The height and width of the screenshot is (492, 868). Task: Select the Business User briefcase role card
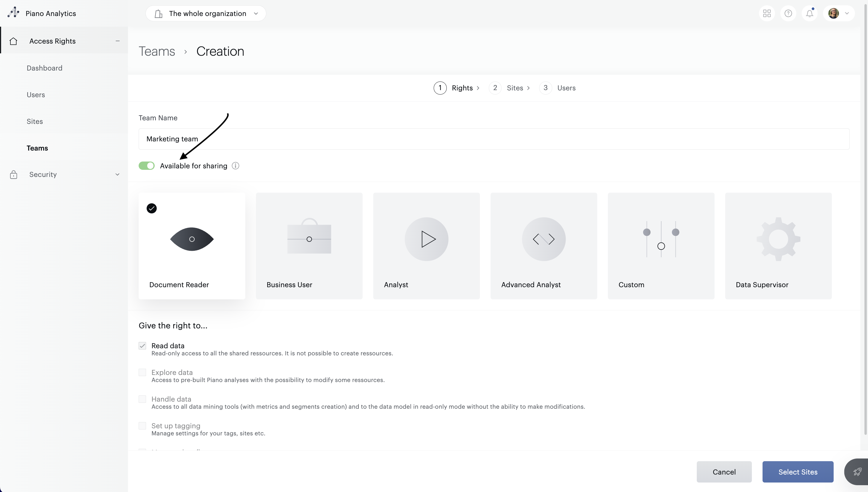tap(309, 246)
